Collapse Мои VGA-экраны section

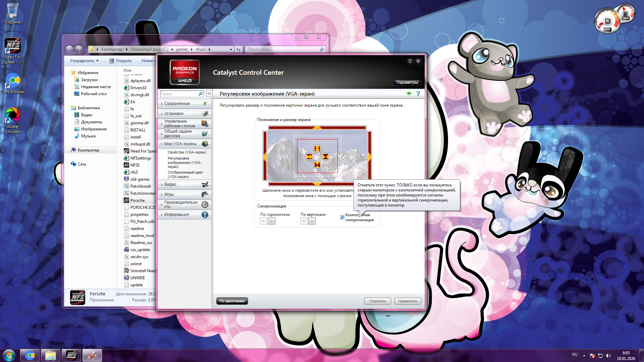pos(180,144)
